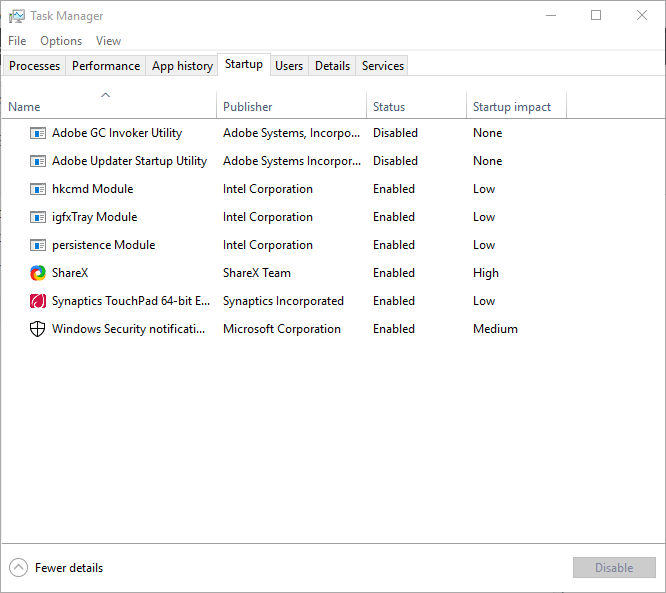Click the Adobe Updater Startup Utility icon
The height and width of the screenshot is (593, 666).
tap(38, 161)
